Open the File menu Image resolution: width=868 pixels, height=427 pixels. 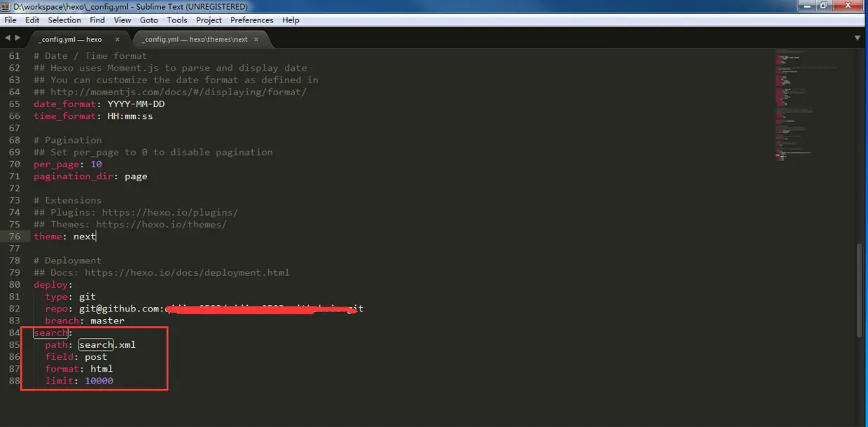point(10,20)
